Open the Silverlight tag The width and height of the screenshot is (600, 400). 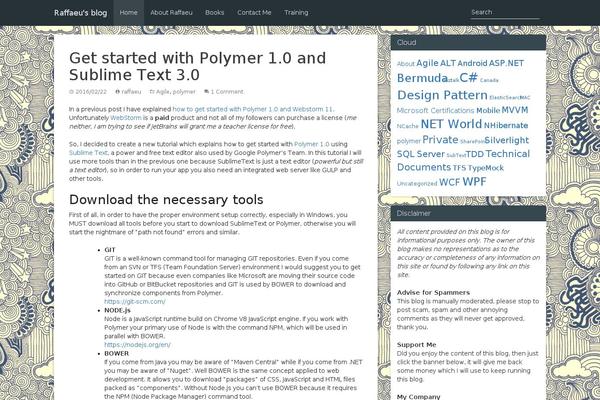(x=506, y=140)
